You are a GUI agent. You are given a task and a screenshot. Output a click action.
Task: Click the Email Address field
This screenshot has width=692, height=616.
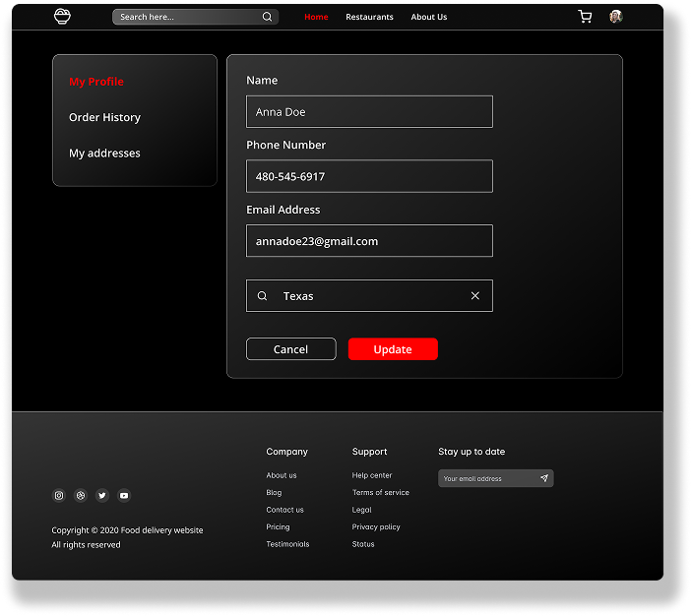click(x=369, y=240)
